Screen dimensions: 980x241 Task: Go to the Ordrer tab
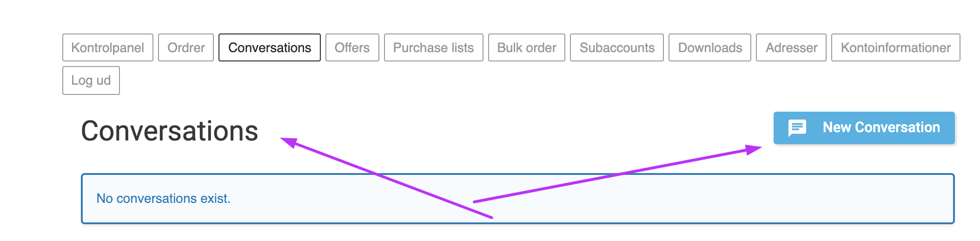click(186, 47)
